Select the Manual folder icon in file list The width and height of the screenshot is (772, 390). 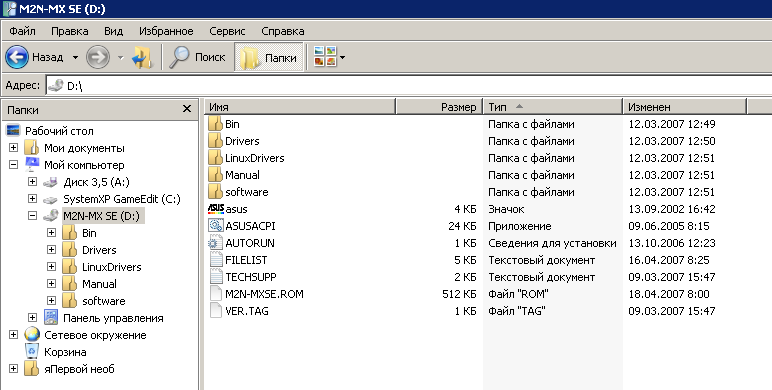215,175
